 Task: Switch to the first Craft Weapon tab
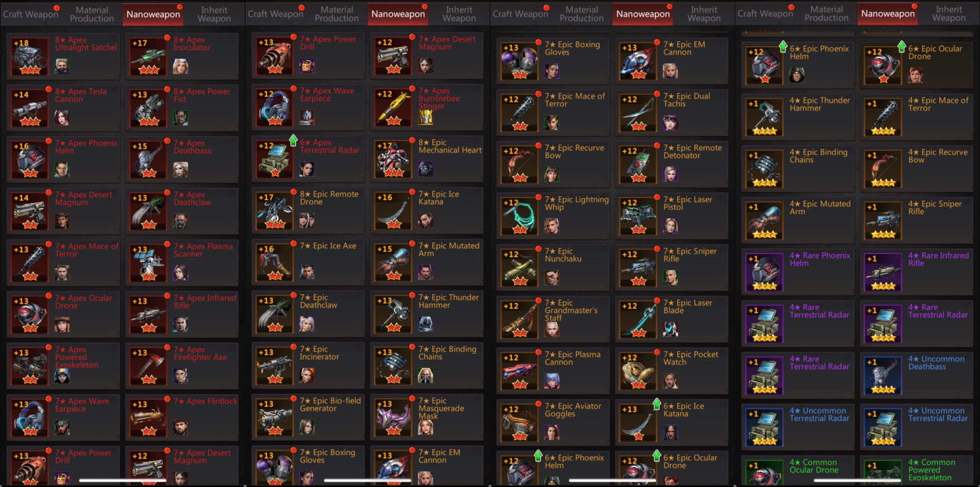pyautogui.click(x=31, y=14)
